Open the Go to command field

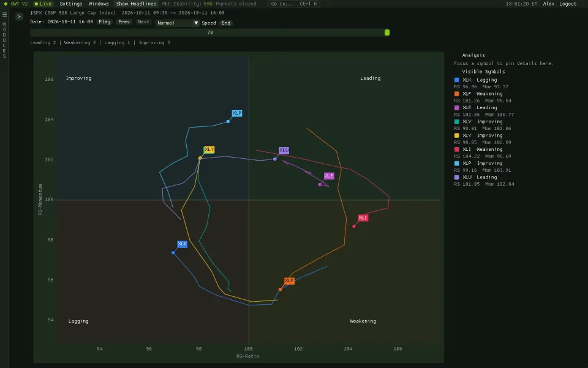pos(294,4)
